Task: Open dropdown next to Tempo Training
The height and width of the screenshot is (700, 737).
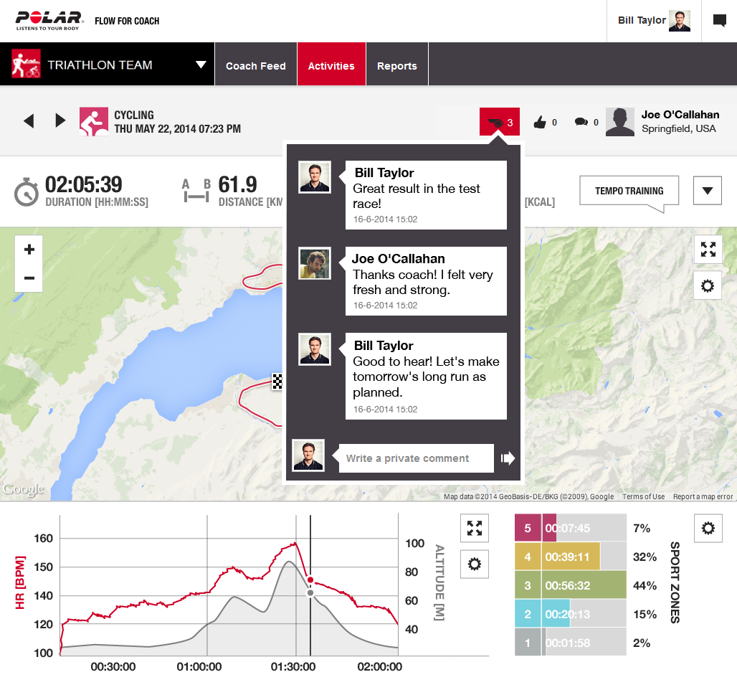Action: [x=707, y=191]
